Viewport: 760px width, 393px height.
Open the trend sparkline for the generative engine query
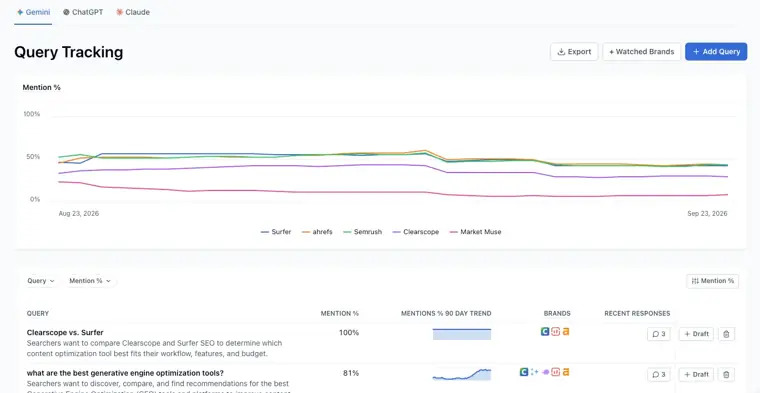tap(462, 374)
